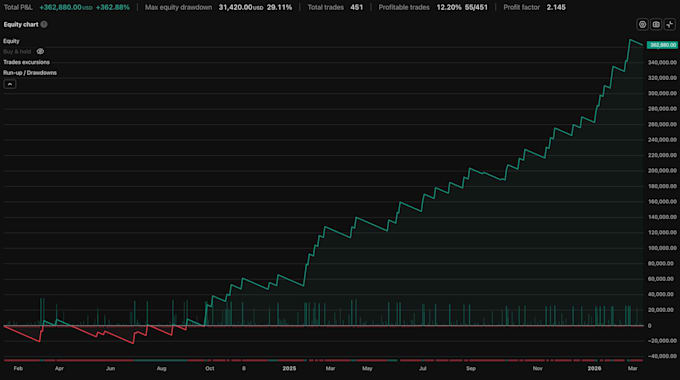Open the info icon beside Equity chart
The image size is (680, 380).
44,25
